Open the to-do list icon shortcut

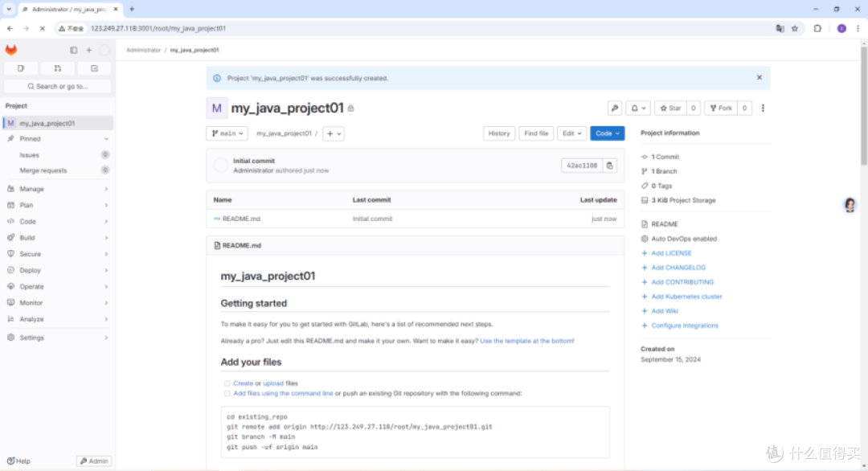(94, 68)
